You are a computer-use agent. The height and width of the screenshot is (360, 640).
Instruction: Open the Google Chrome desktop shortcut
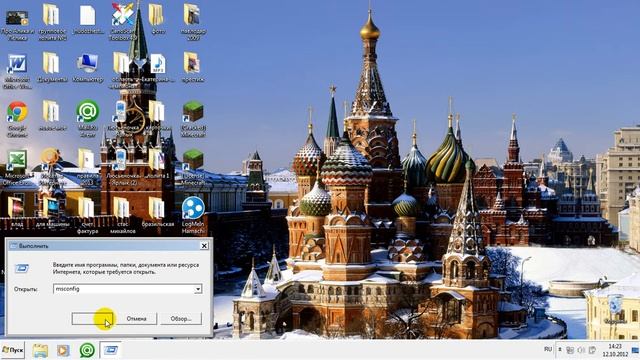pos(17,112)
